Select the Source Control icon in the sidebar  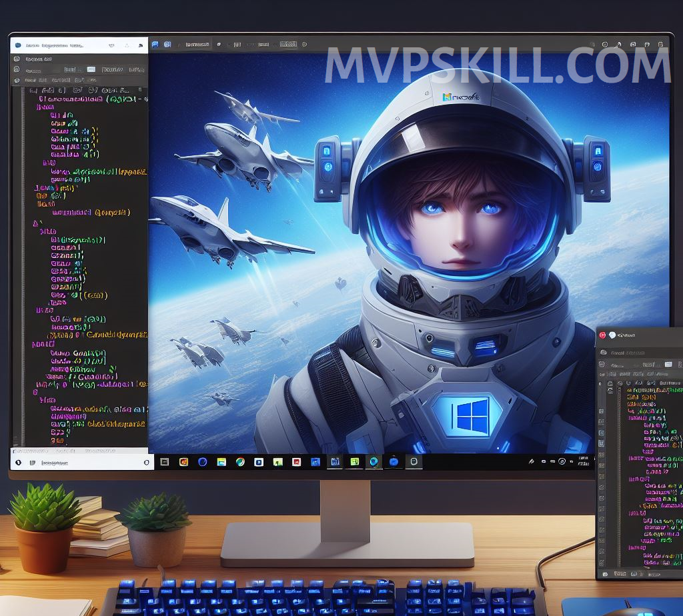pos(17,80)
